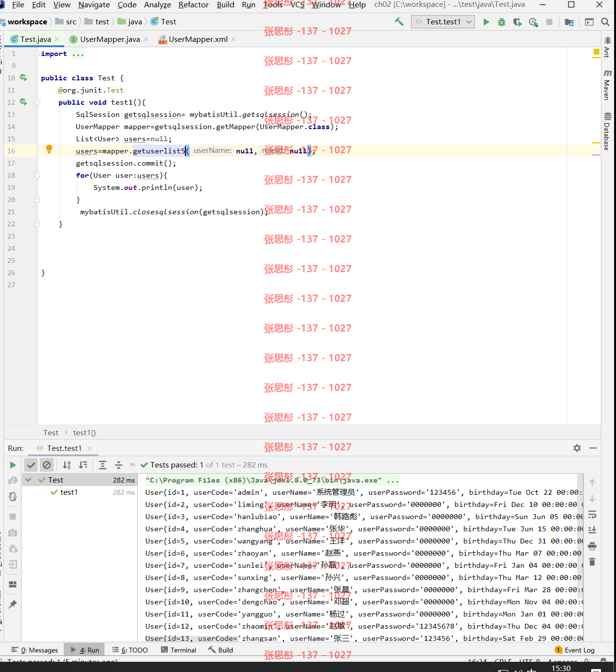The image size is (616, 672).
Task: Build the project with the hammer icon
Action: (399, 22)
